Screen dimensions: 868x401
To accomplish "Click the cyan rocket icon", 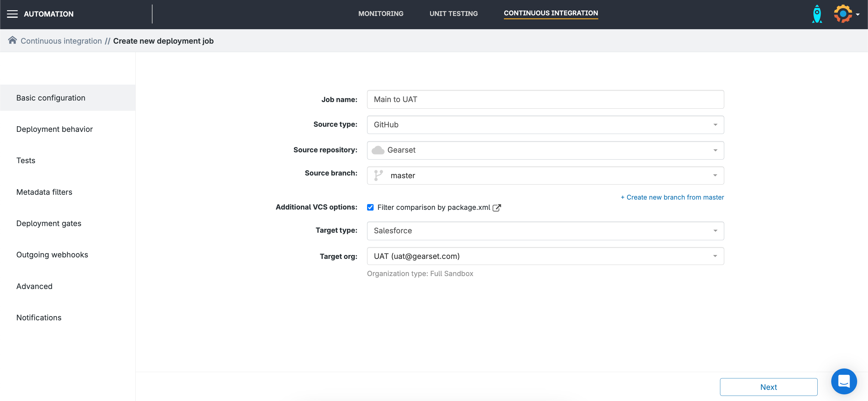I will coord(817,14).
